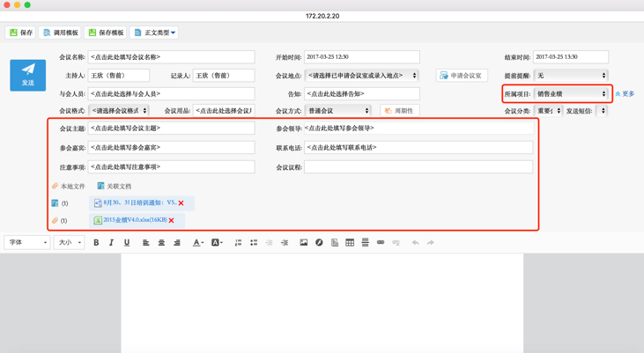Click the 主持人 field
644x353 pixels.
[119, 76]
